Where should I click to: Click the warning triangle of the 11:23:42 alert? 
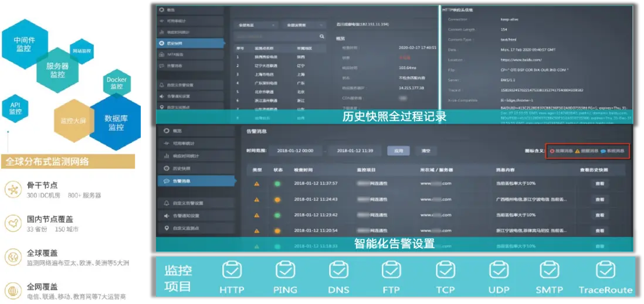(256, 215)
